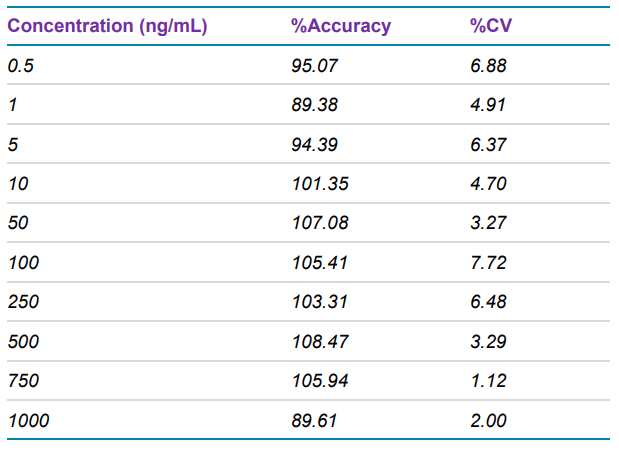Click the Concentration (ng/mL) column header
The image size is (619, 453).
(x=107, y=26)
